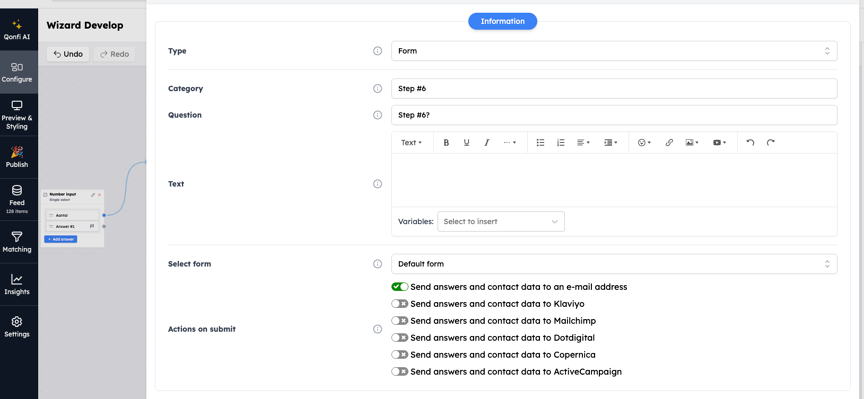Undo in the text editor toolbar
Screen dimensions: 864x399
750,143
